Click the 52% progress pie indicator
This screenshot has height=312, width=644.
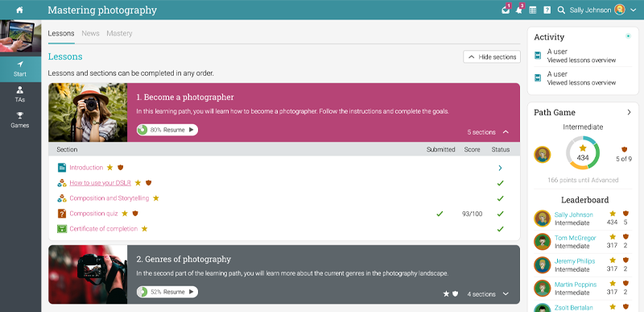pyautogui.click(x=142, y=292)
